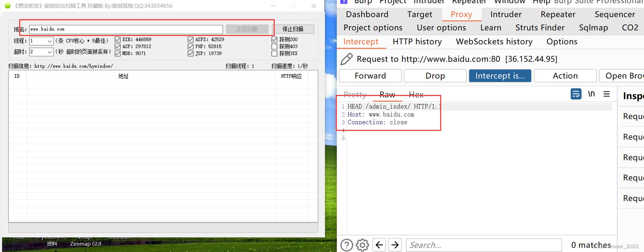The height and width of the screenshot is (252, 644).
Task: Toggle the Intercept is on button
Action: click(x=500, y=76)
